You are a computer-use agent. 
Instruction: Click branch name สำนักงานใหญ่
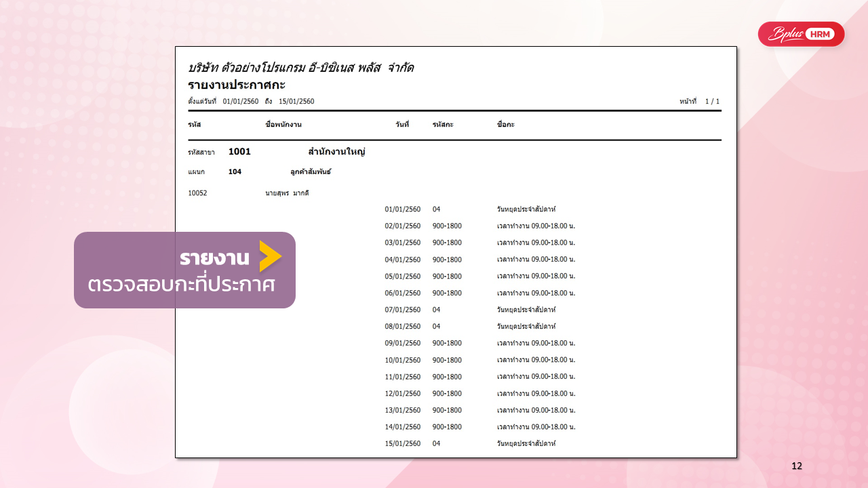point(337,152)
